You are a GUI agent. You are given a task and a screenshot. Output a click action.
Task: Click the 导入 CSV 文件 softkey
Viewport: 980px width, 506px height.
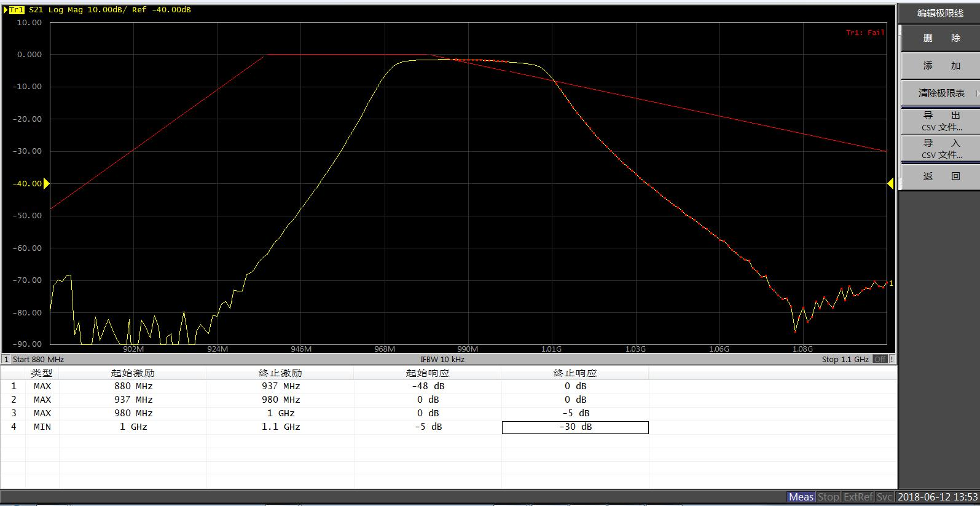point(940,149)
